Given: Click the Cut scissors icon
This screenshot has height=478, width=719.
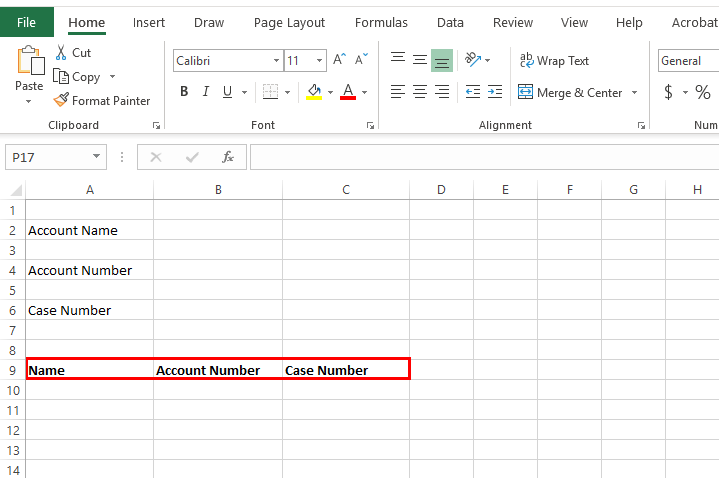Looking at the screenshot, I should [61, 53].
